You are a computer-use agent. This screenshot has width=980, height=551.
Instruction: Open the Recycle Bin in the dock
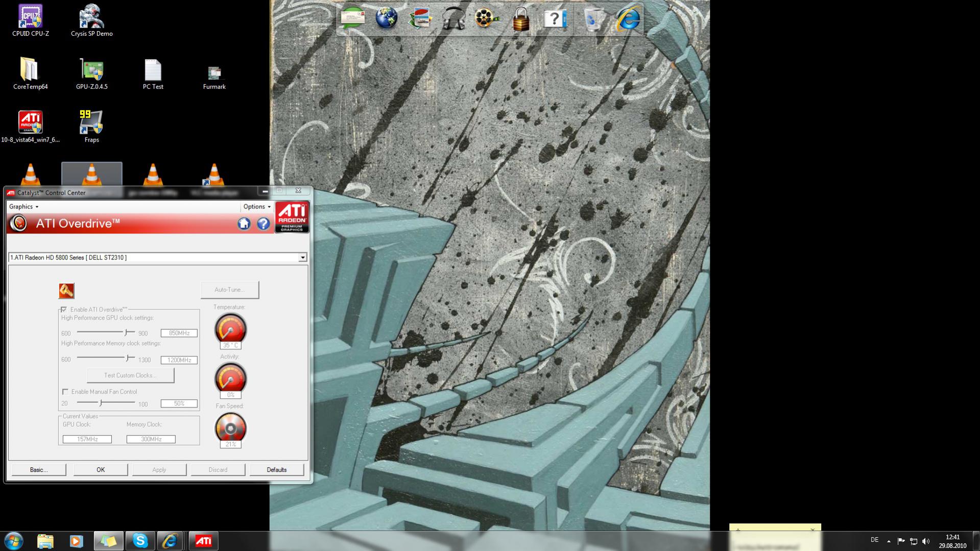coord(593,19)
